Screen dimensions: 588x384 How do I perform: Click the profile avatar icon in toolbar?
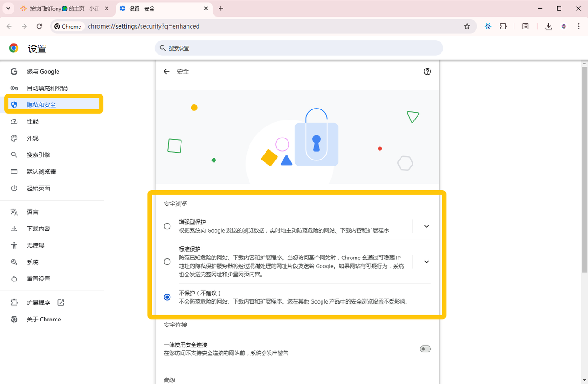[564, 26]
